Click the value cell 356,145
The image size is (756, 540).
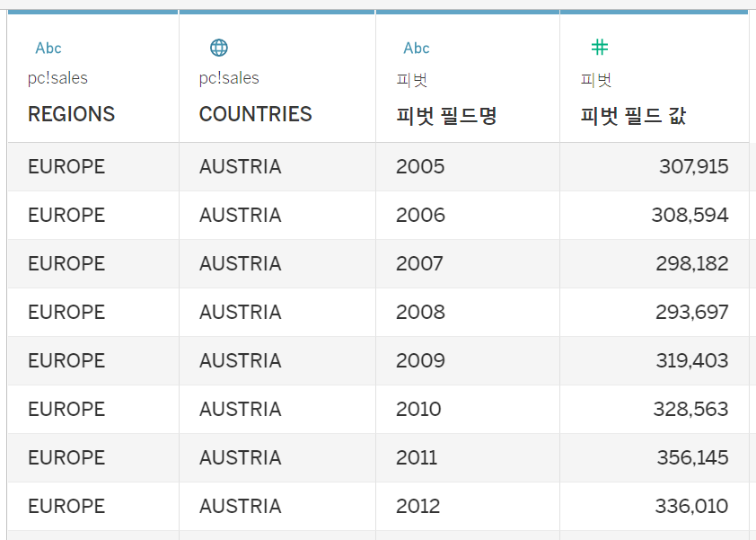(x=655, y=458)
